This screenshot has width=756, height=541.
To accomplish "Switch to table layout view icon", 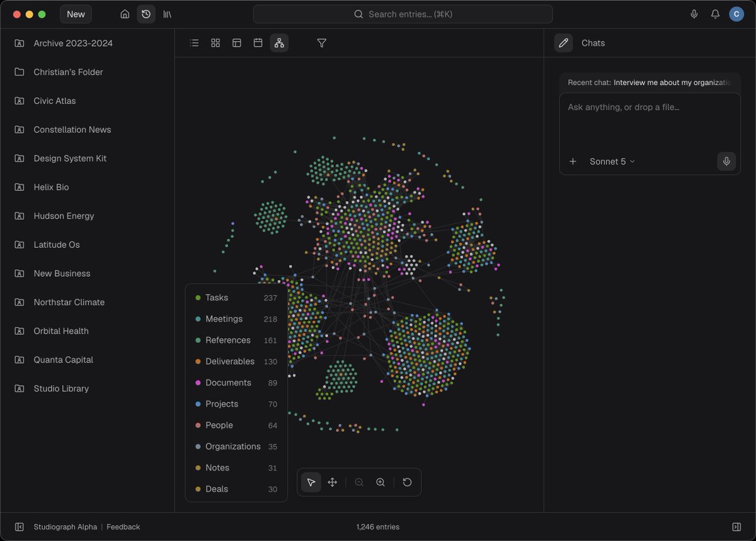I will pos(237,43).
